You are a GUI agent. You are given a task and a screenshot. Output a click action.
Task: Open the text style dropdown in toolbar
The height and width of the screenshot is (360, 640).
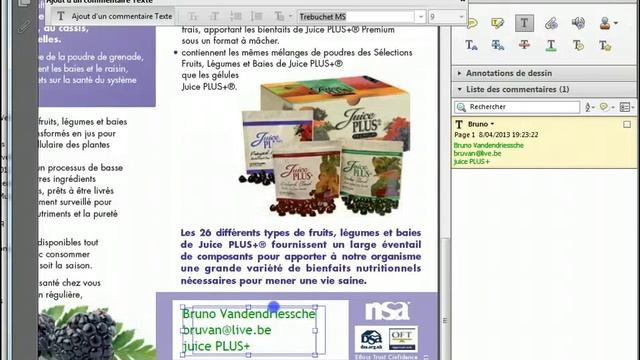pos(290,17)
